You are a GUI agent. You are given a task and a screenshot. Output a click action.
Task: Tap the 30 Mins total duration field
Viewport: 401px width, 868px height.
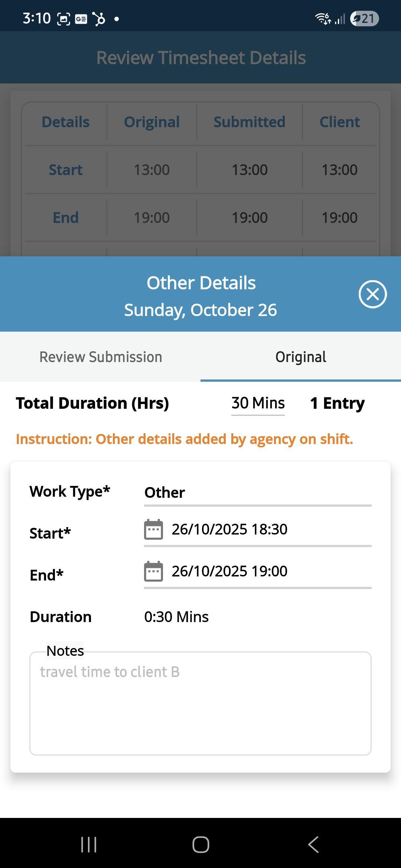(x=258, y=403)
